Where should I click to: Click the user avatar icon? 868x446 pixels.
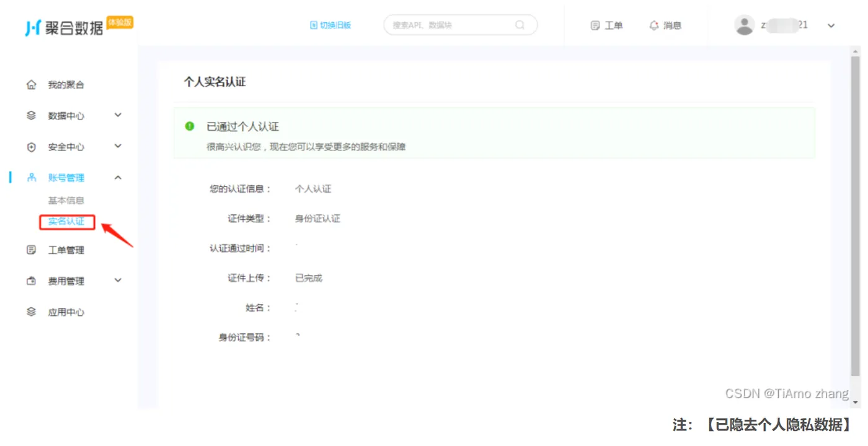(745, 25)
